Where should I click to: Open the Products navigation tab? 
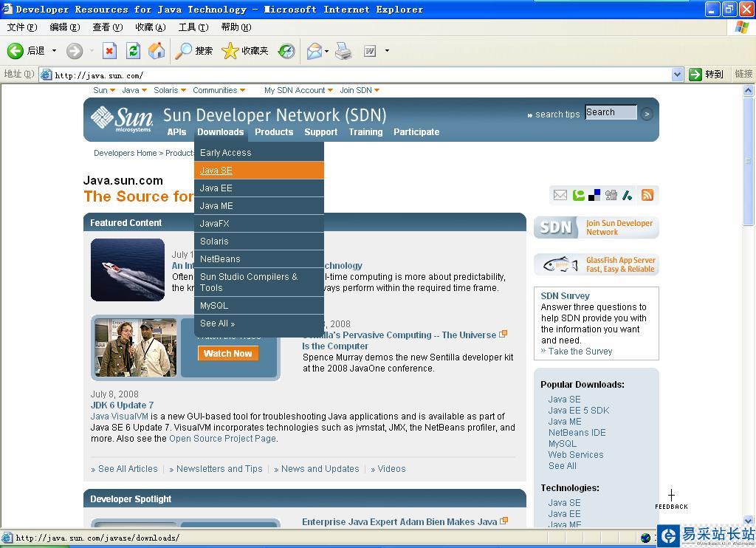(x=274, y=132)
